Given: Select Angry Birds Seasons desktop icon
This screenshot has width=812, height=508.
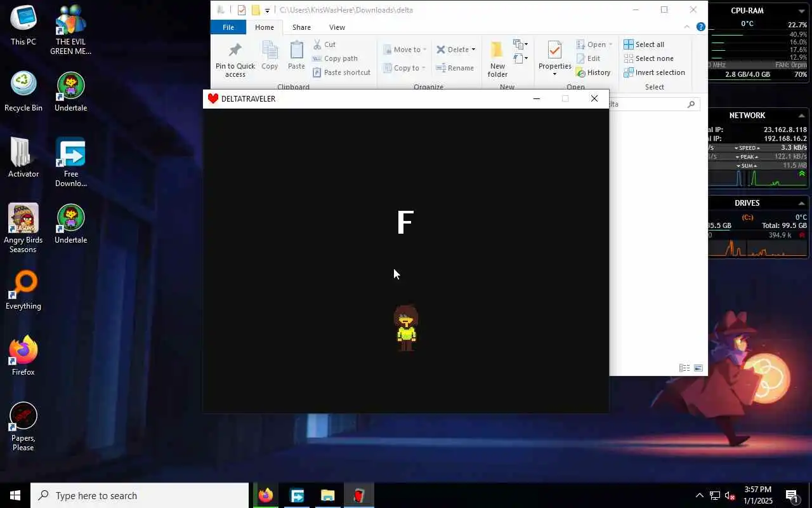Looking at the screenshot, I should point(23,229).
